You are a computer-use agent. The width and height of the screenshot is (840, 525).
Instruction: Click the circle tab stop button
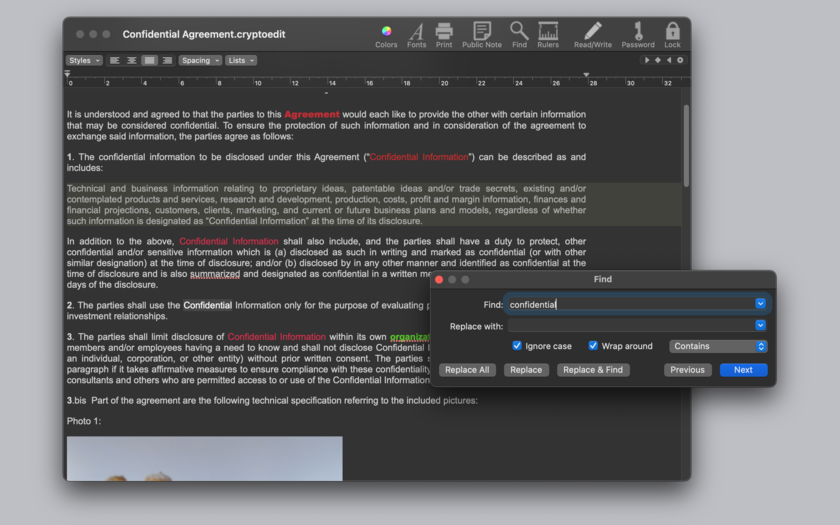(x=680, y=60)
